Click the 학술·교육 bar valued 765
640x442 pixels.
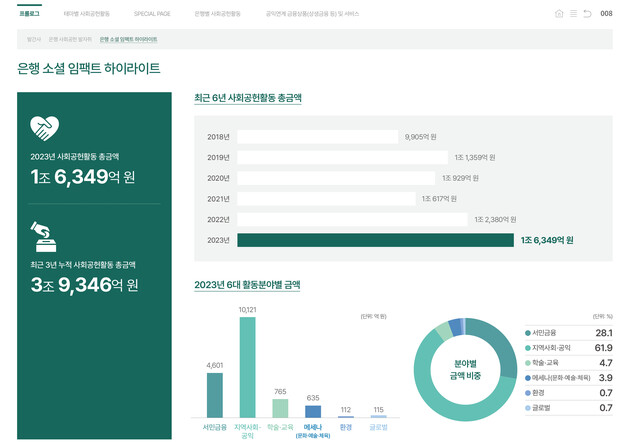coord(280,408)
